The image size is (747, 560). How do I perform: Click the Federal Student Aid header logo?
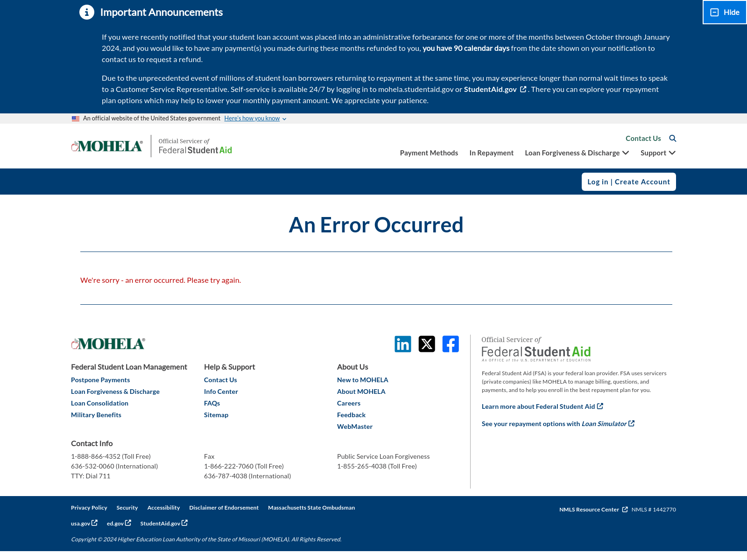(x=195, y=146)
